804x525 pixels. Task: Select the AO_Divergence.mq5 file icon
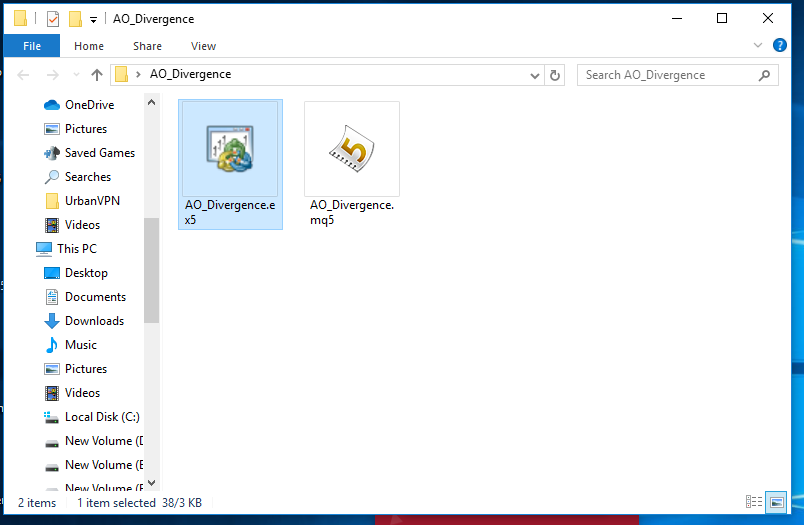point(352,149)
